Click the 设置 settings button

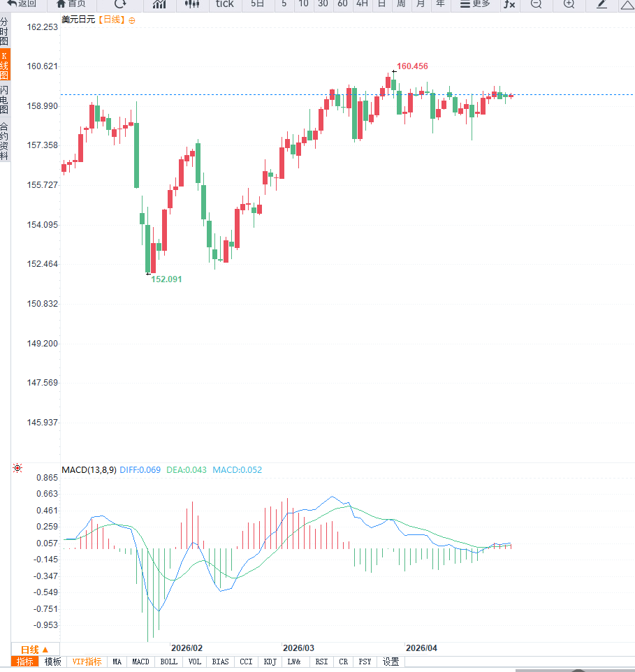391,662
